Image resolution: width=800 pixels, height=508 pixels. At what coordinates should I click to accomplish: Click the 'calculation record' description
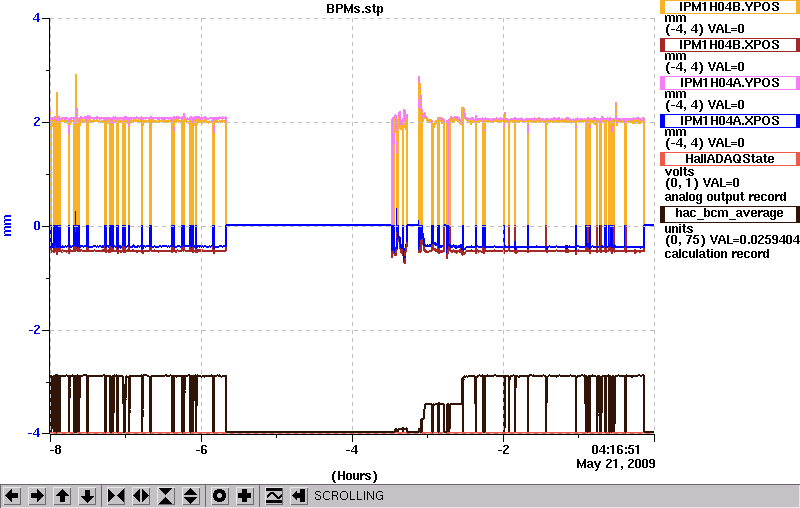717,254
